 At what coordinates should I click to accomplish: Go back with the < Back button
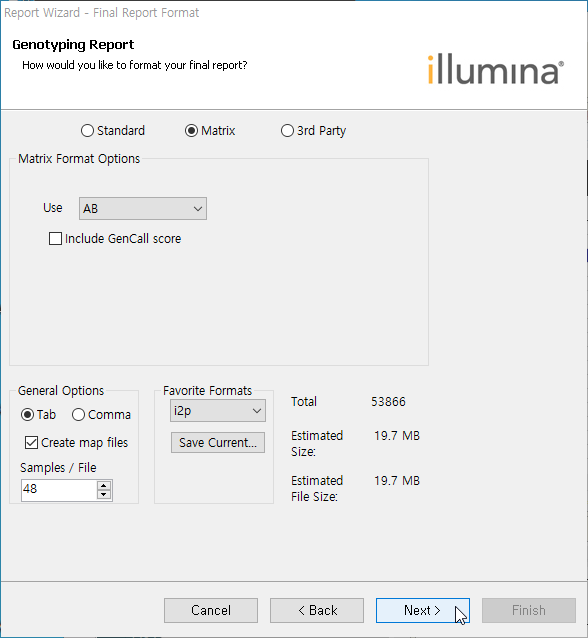[x=317, y=610]
